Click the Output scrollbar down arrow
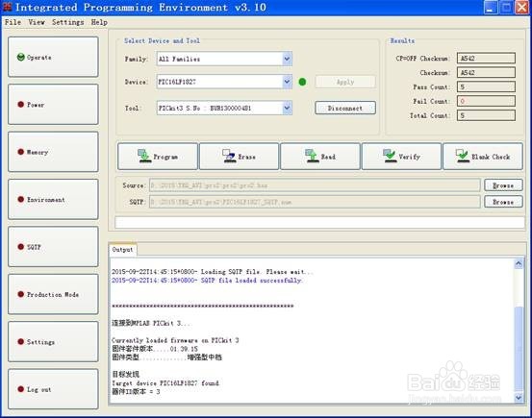The height and width of the screenshot is (418, 532). tap(519, 397)
